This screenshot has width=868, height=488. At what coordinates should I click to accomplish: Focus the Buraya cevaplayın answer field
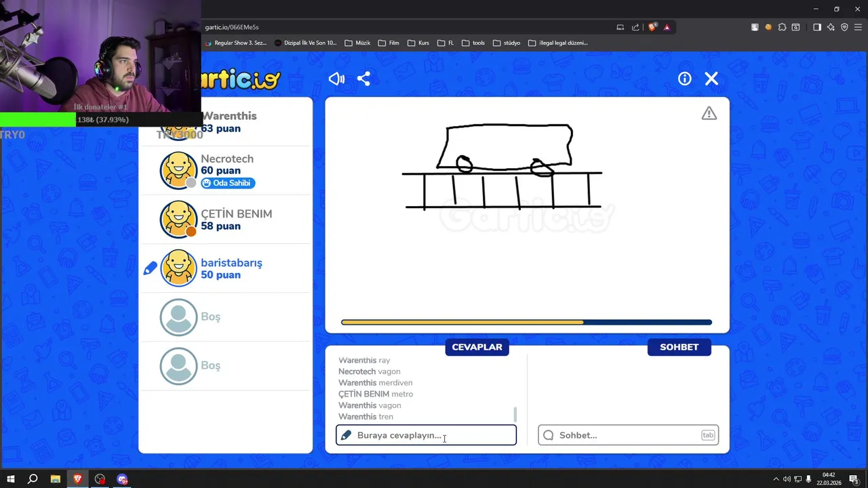point(426,435)
